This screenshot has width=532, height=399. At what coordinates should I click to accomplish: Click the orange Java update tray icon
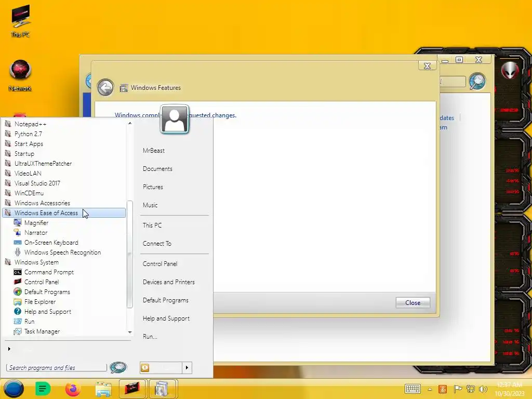443,389
